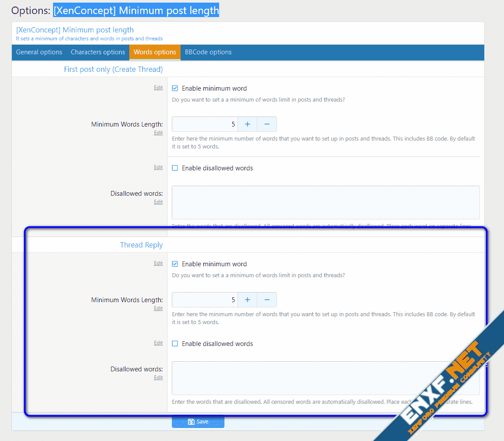504x441 pixels.
Task: Decrease first post Minimum Words Length with minus
Action: [267, 124]
